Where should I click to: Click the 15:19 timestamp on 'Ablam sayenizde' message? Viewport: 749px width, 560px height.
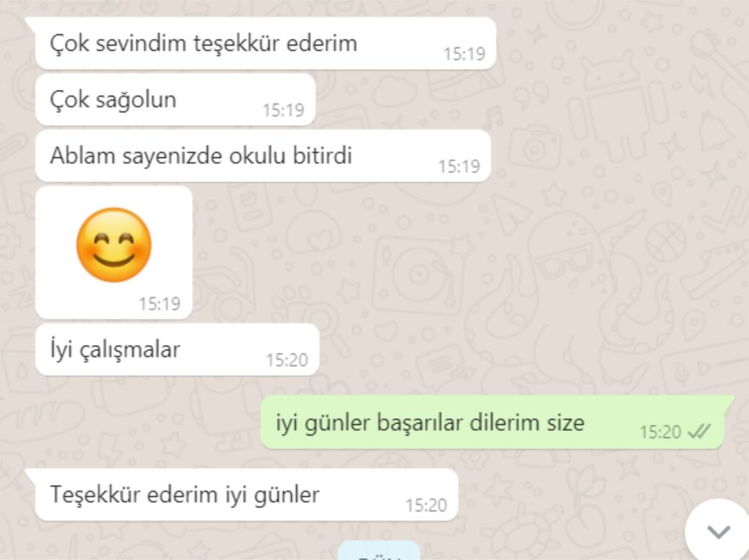(x=459, y=166)
